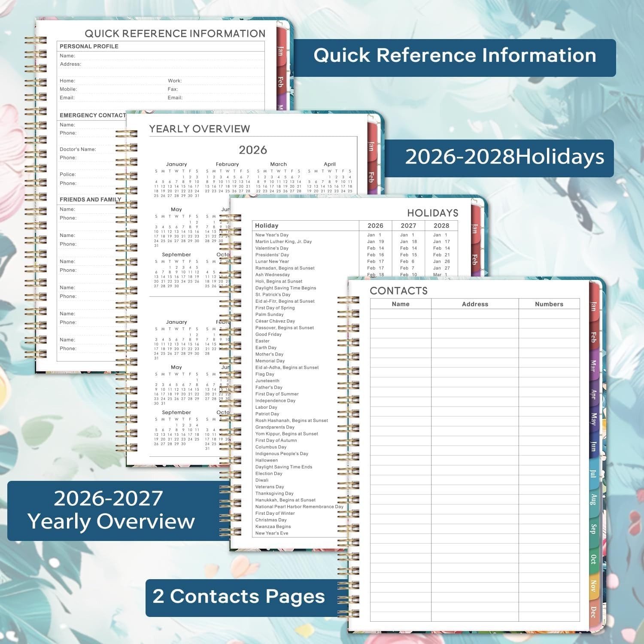Click the 2028 column header in Holidays
Screen dimensions: 644x644
click(x=441, y=225)
